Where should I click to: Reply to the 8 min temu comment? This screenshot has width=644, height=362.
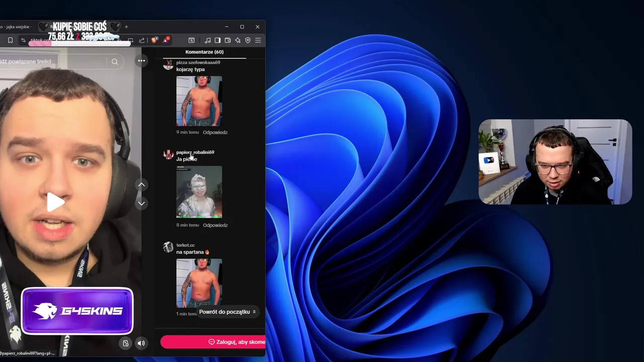pos(215,225)
